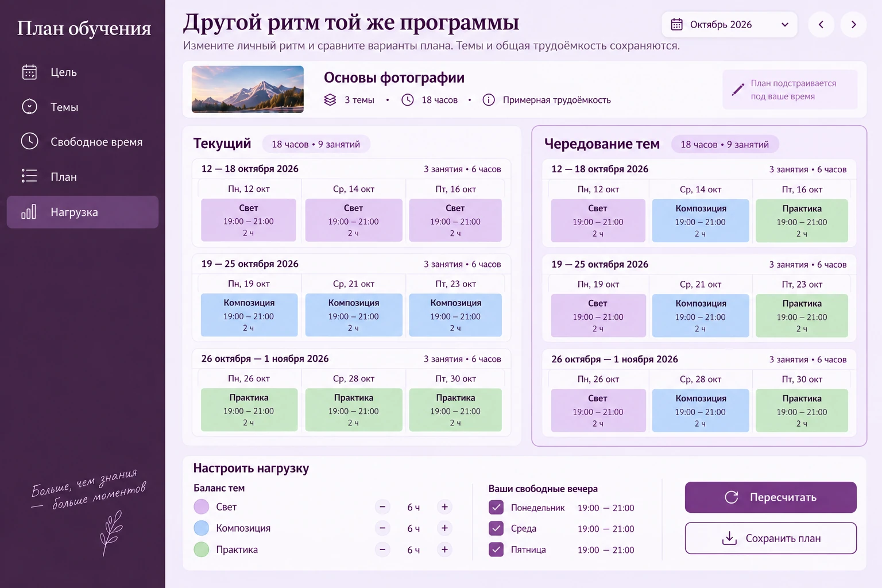Click the purple Свет color swatch
This screenshot has width=882, height=588.
[x=202, y=507]
